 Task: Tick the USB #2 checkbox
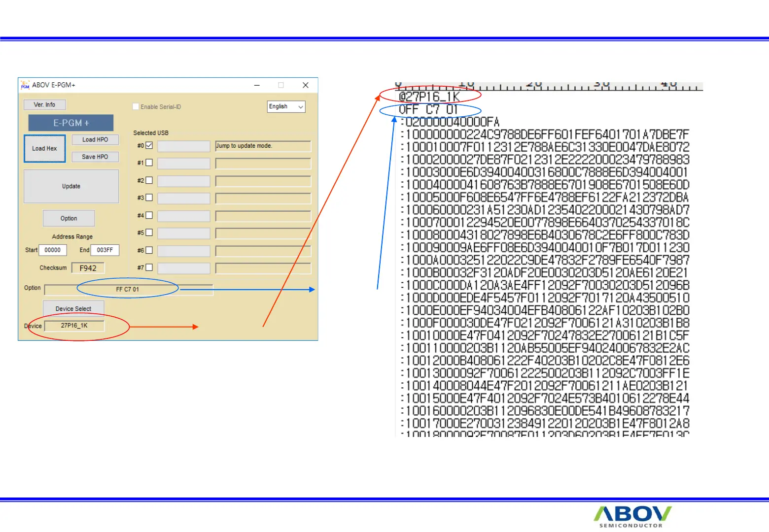pos(149,180)
